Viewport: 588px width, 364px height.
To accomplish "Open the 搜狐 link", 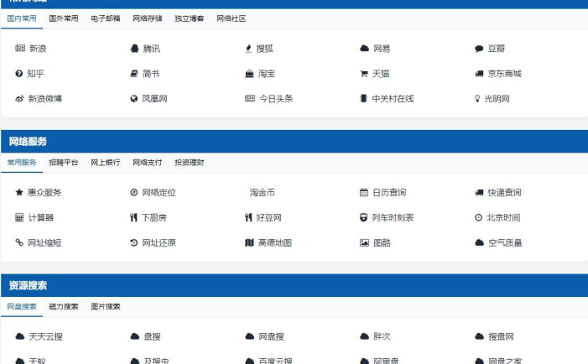I will point(265,49).
